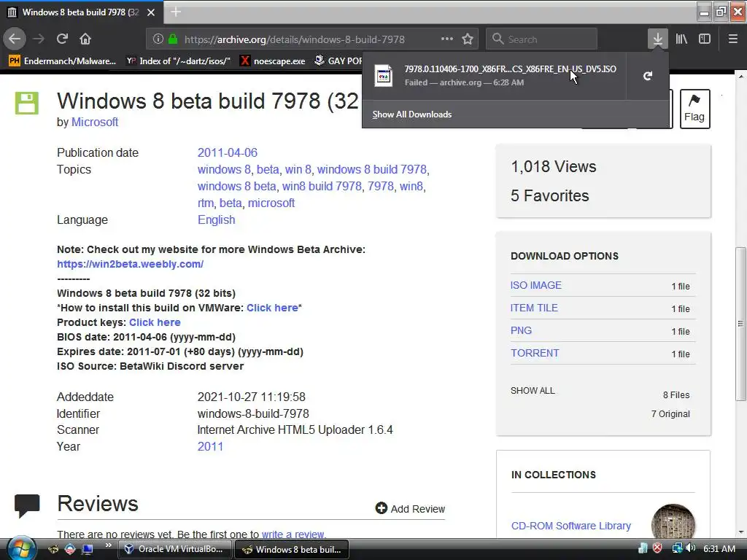Expand hidden quick launch chevron

109,545
